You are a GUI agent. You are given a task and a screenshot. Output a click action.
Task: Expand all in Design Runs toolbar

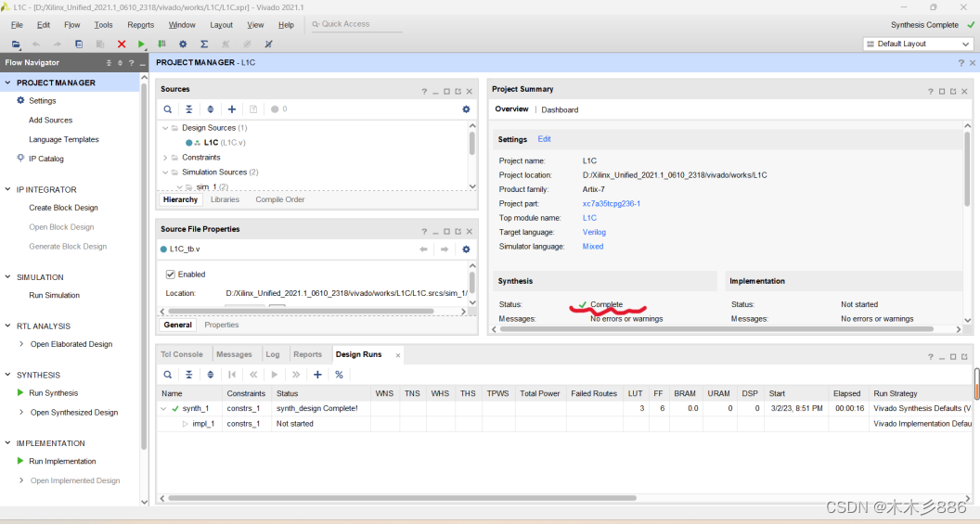[x=210, y=375]
